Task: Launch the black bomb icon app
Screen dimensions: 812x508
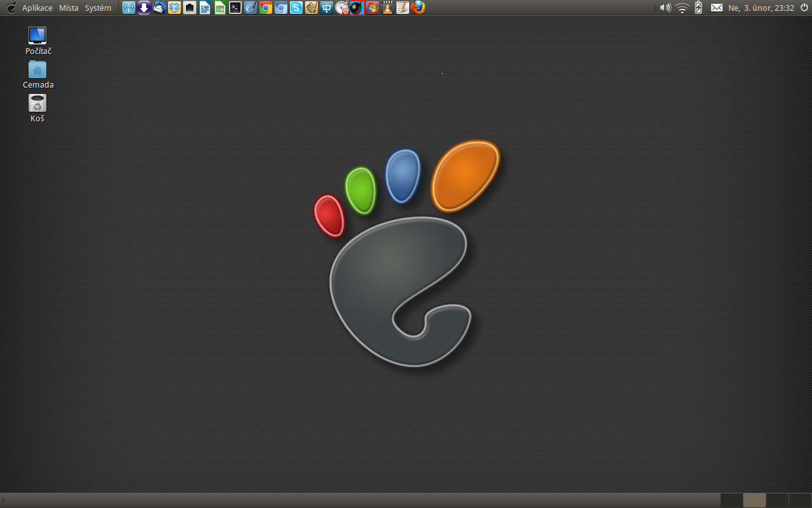Action: point(357,8)
